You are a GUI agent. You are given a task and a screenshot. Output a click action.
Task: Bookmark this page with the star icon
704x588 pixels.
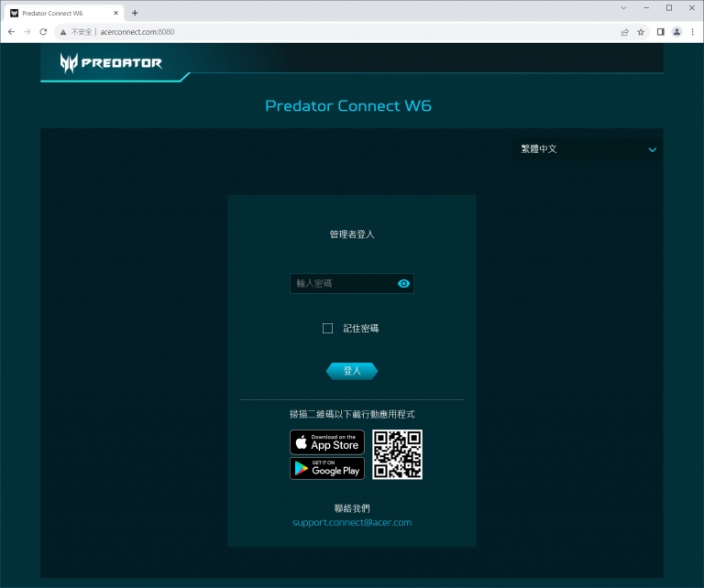641,32
